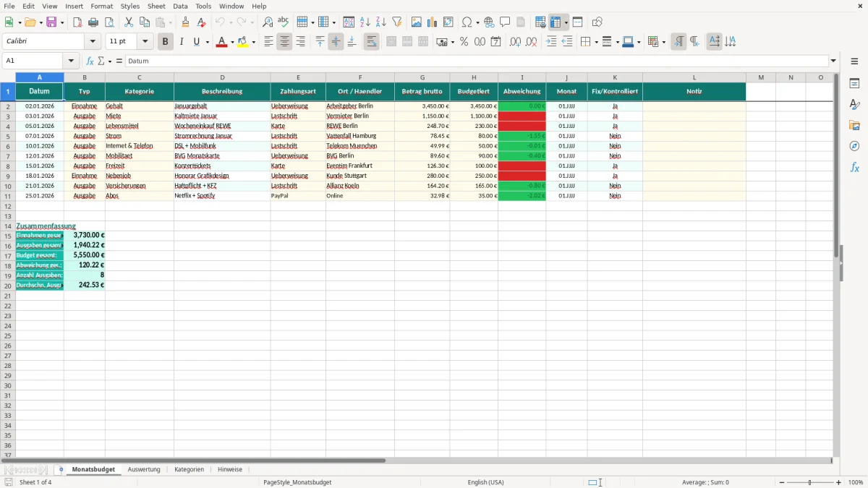Screen dimensions: 868x488
Task: Toggle Print Preview icon
Action: [109, 22]
